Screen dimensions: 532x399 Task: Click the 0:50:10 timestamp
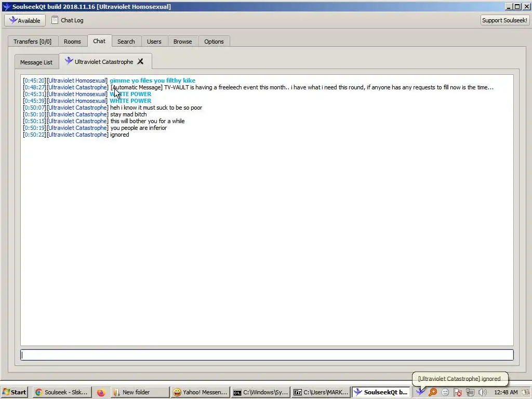34,114
